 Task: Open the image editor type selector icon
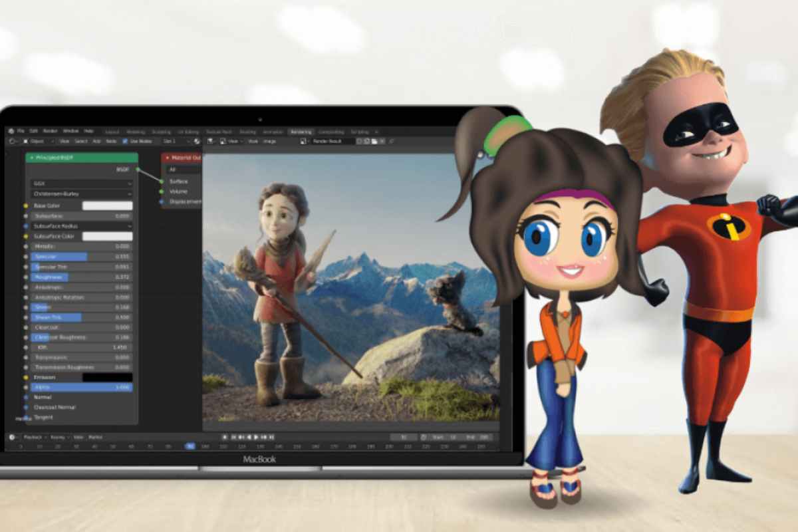coord(210,141)
